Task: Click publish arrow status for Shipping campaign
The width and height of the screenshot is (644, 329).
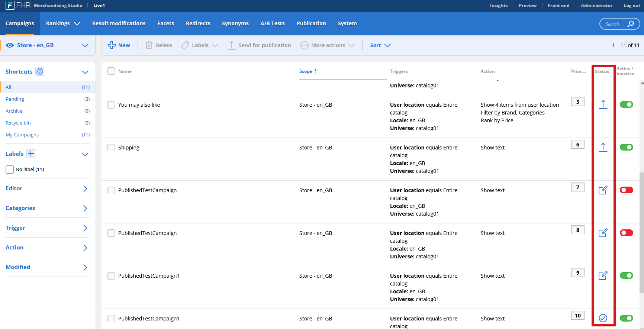Action: point(603,147)
